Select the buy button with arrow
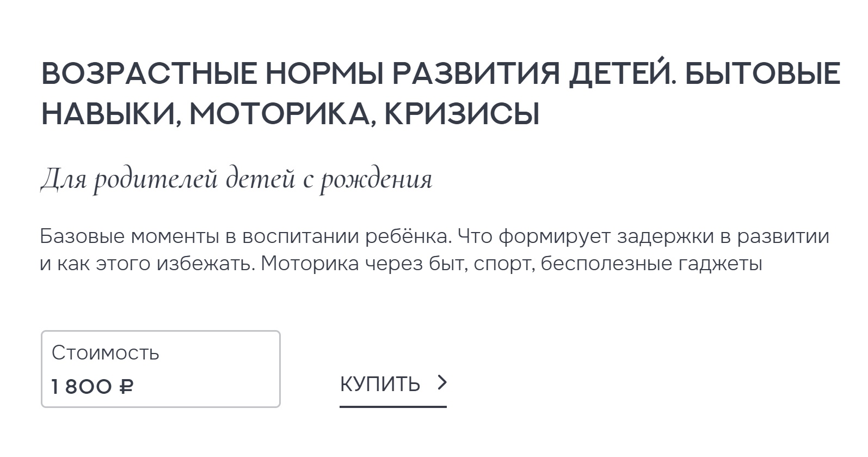 (392, 383)
